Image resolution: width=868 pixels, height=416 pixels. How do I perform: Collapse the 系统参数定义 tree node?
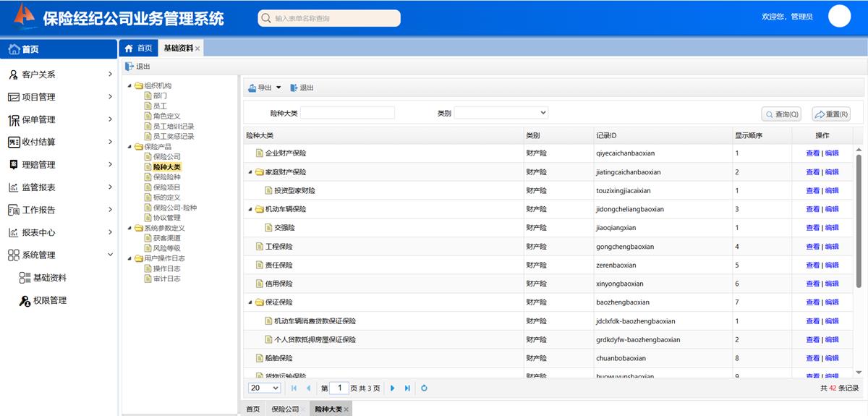pyautogui.click(x=129, y=228)
